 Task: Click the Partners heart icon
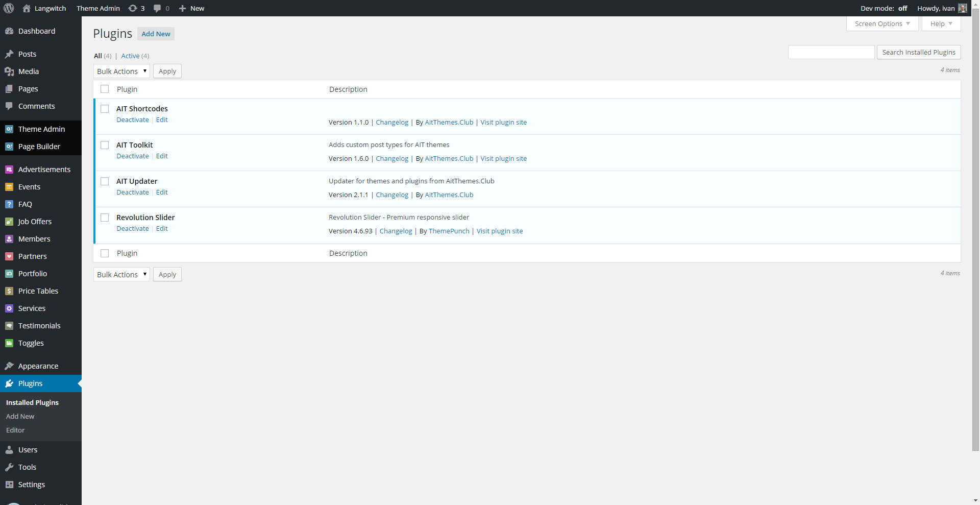(x=9, y=256)
